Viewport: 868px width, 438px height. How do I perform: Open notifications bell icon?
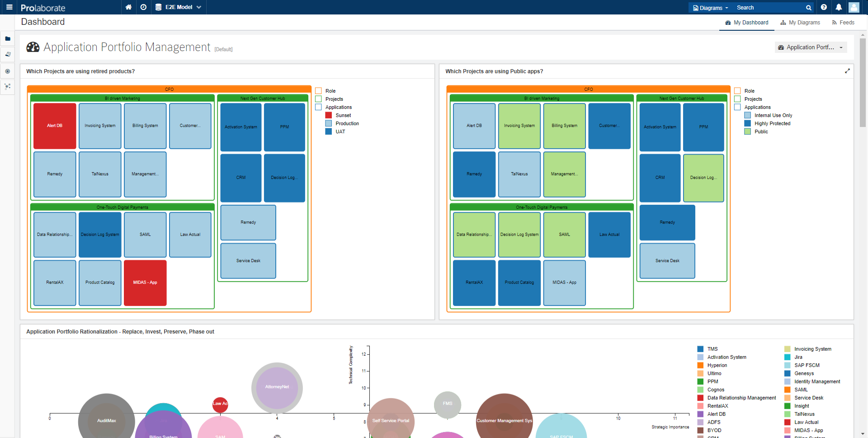[x=839, y=7]
